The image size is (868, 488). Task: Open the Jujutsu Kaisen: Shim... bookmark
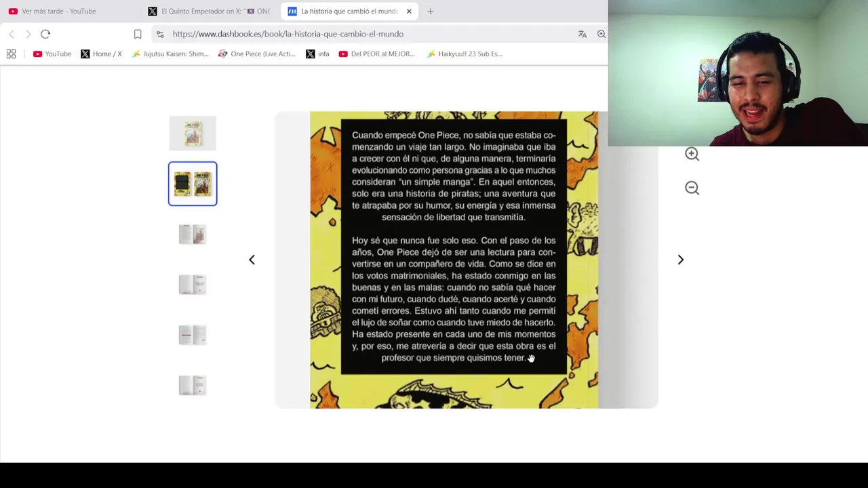click(x=170, y=54)
